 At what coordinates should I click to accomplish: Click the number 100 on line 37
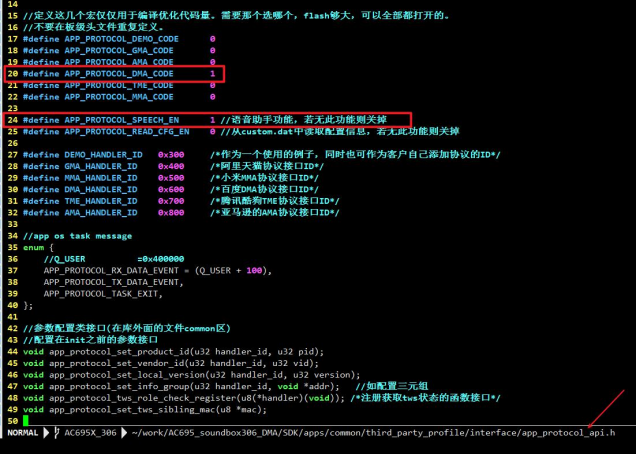pyautogui.click(x=254, y=271)
